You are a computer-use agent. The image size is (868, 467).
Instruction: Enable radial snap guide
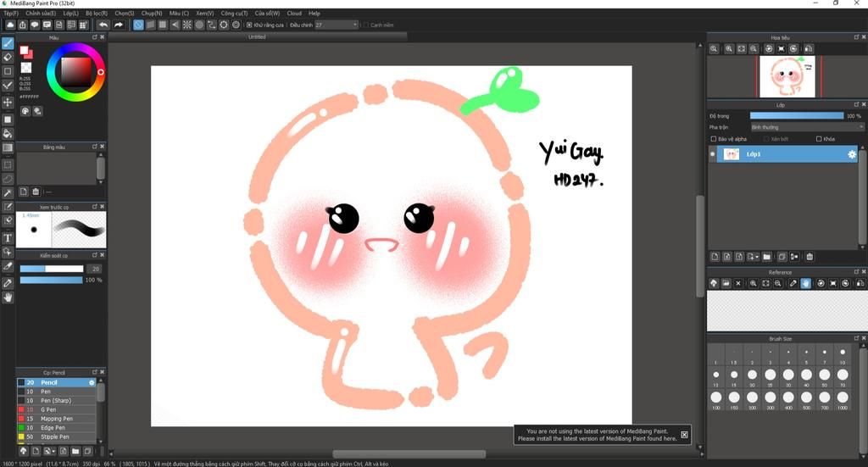tap(187, 25)
